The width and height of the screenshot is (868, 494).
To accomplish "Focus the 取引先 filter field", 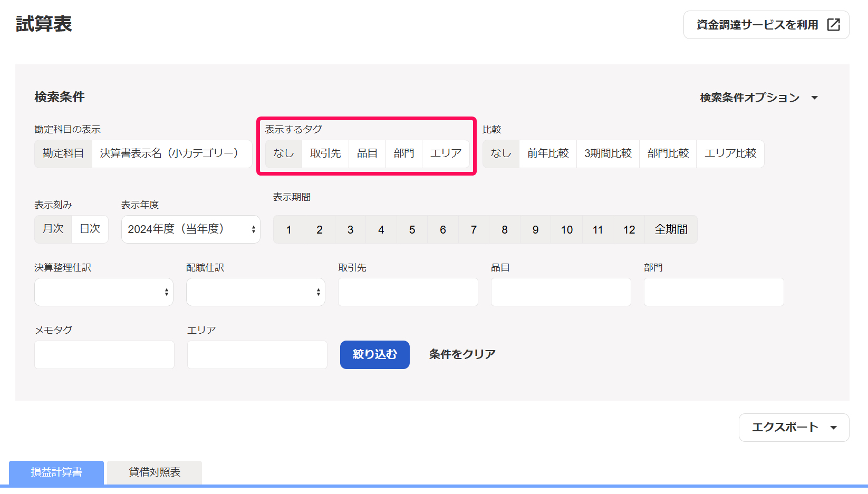I will (408, 292).
